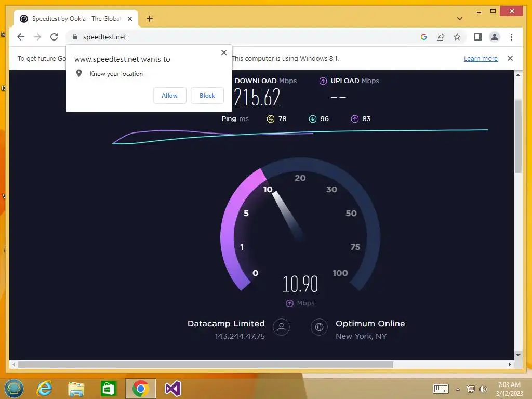This screenshot has height=399, width=532.
Task: Close the Windows 8.1 notification bar
Action: coord(510,58)
